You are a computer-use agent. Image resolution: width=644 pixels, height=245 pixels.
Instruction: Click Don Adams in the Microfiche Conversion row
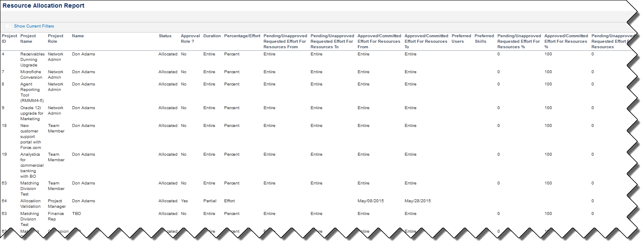click(83, 72)
